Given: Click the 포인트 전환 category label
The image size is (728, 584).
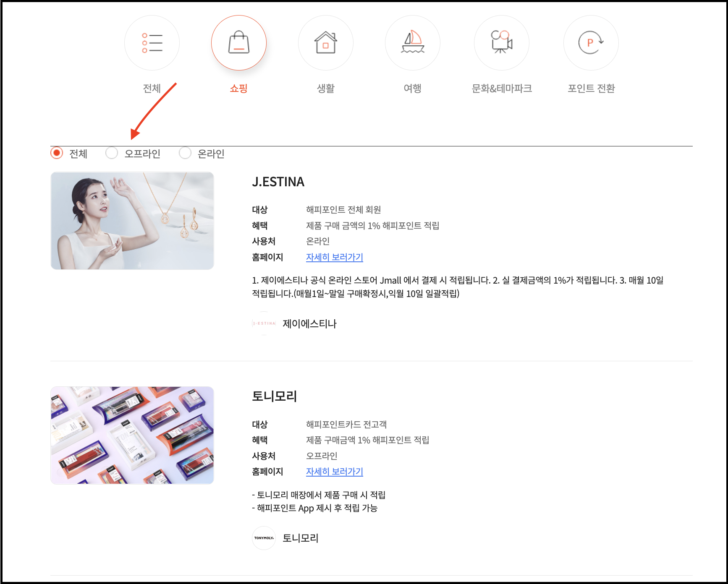Looking at the screenshot, I should (591, 89).
